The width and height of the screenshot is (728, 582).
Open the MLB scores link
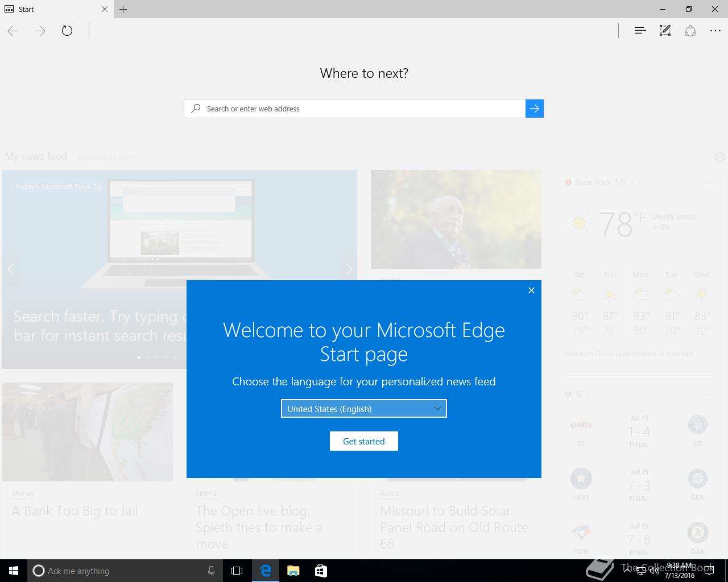[x=576, y=394]
